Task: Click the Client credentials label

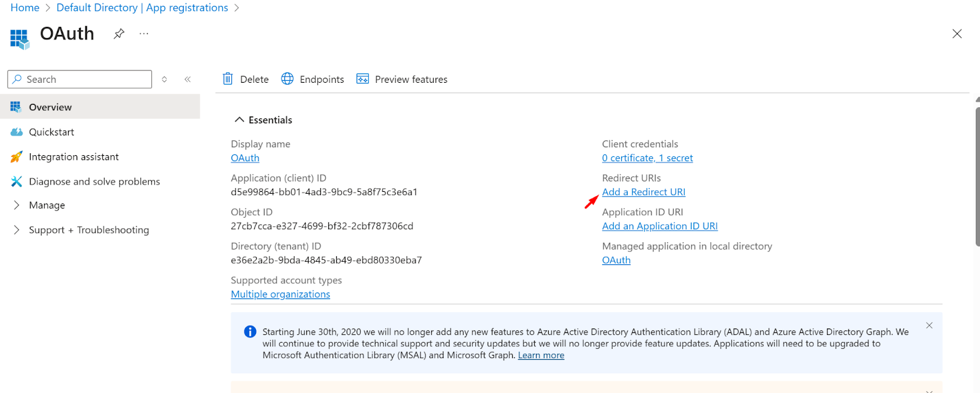Action: point(640,144)
